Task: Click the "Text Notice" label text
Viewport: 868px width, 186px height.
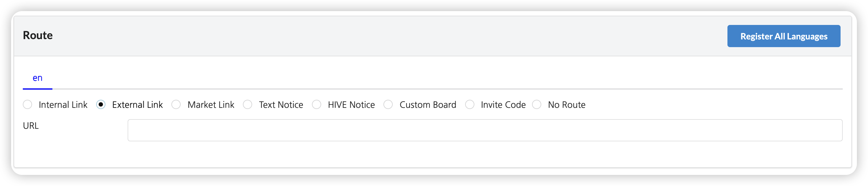Action: point(281,105)
